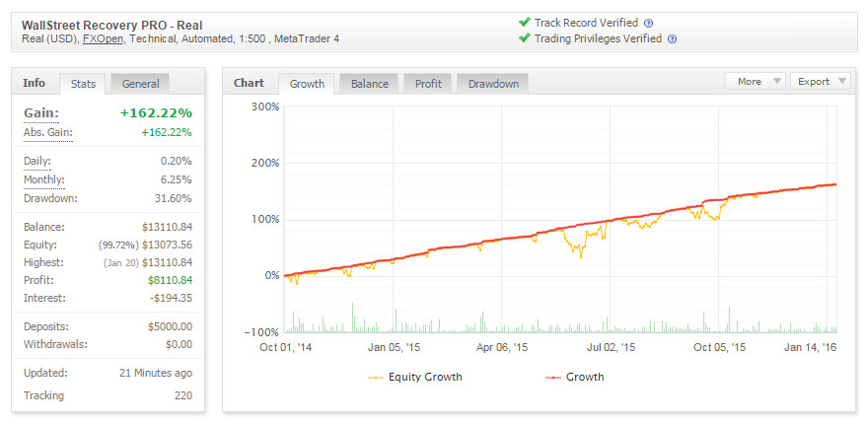Click the 300% y-axis label
The width and height of the screenshot is (868, 424).
[265, 106]
